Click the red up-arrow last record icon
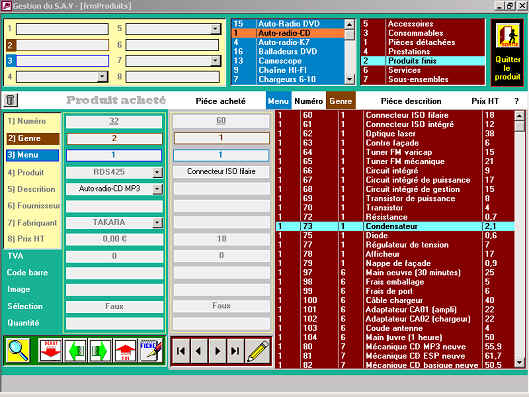Viewport: 529px width, 397px height. click(x=125, y=351)
